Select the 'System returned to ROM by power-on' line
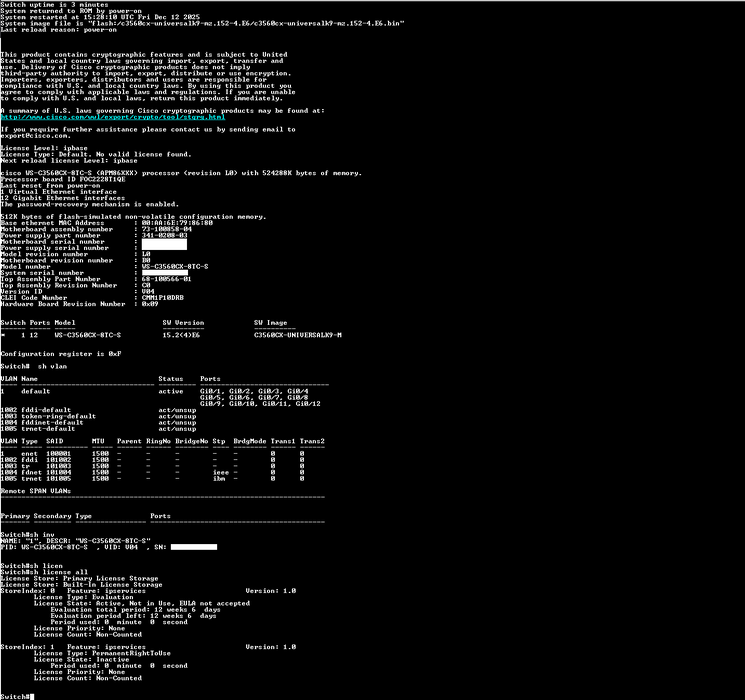The height and width of the screenshot is (700, 745). point(71,11)
